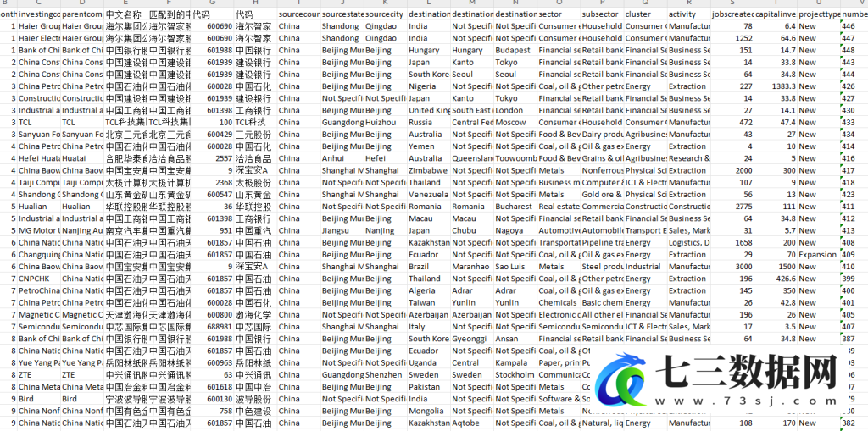
Task: Click the 'CNPCHK' company cell
Action: [x=39, y=279]
